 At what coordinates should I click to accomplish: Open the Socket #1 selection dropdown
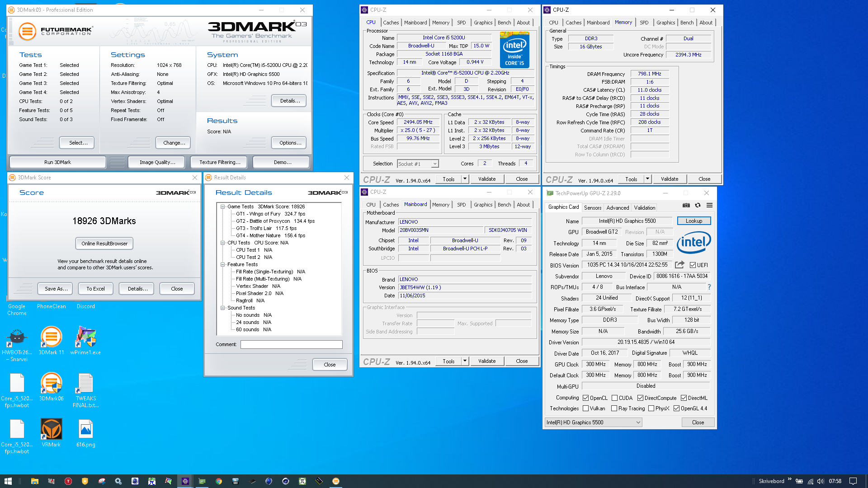click(x=418, y=164)
